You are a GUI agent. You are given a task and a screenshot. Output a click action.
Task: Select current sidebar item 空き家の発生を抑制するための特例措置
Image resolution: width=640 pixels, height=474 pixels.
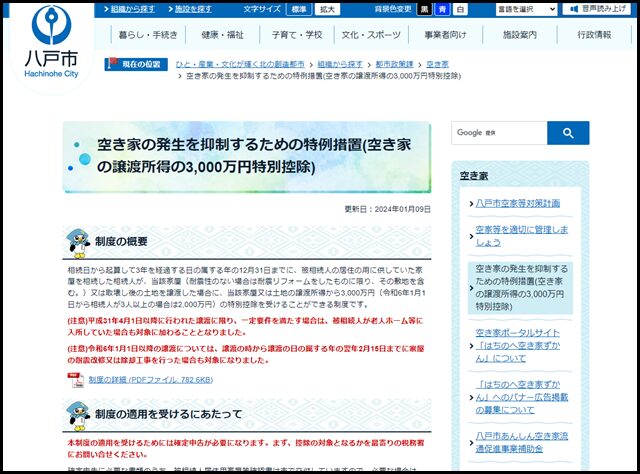(x=520, y=288)
